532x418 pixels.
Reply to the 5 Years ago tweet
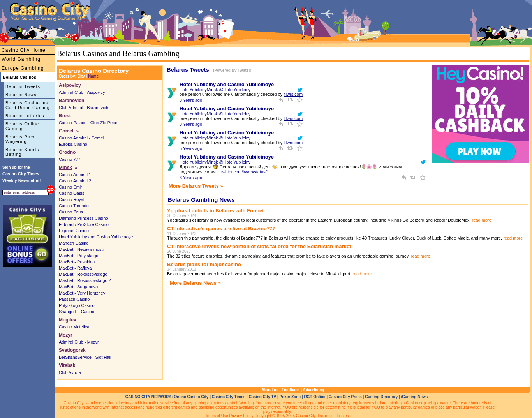281,148
